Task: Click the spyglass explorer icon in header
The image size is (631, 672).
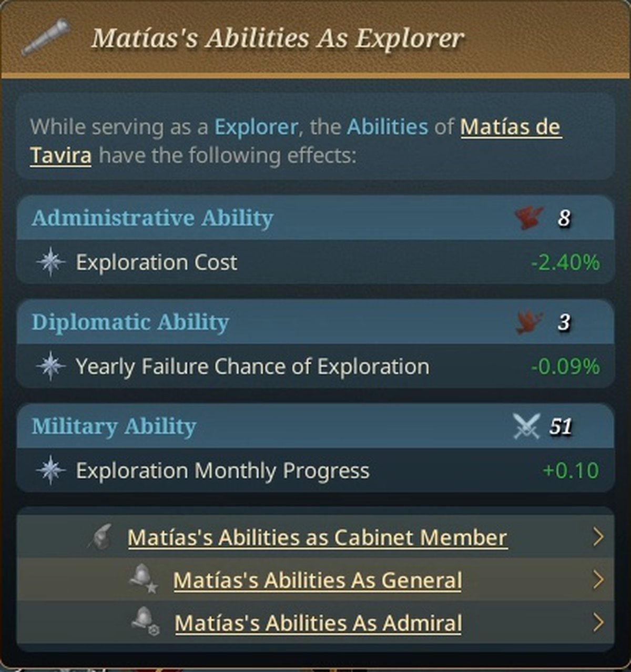Action: [x=46, y=37]
